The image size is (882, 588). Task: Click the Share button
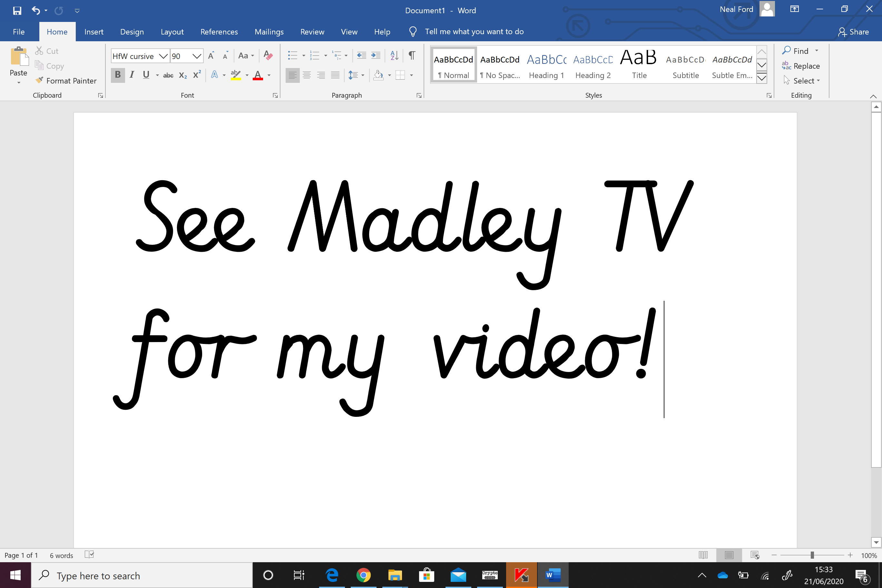tap(854, 32)
